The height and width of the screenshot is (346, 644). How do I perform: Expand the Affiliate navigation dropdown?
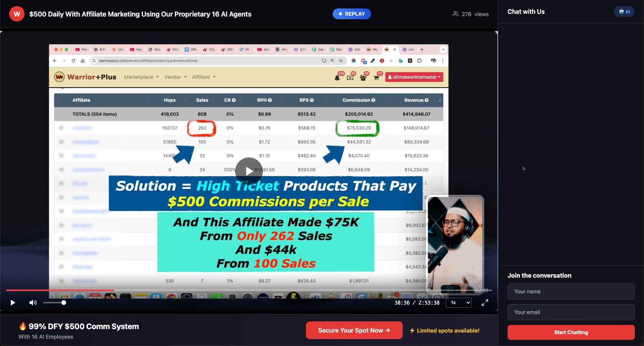coord(204,77)
